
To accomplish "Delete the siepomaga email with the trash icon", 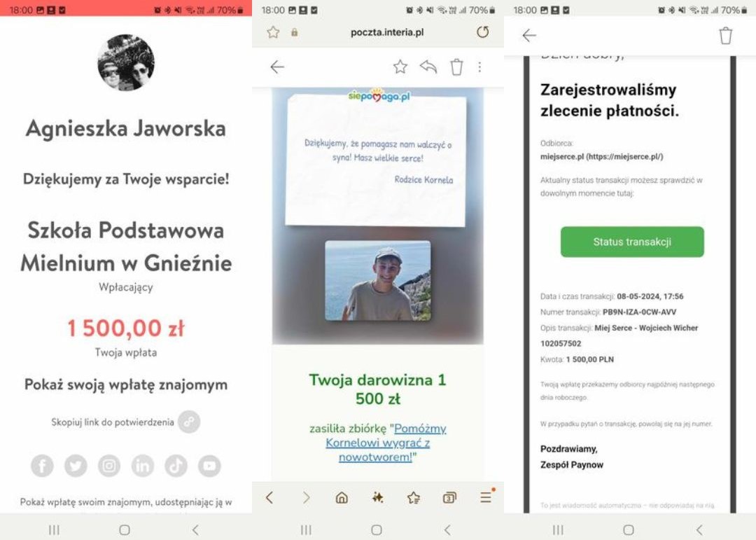I will point(456,67).
